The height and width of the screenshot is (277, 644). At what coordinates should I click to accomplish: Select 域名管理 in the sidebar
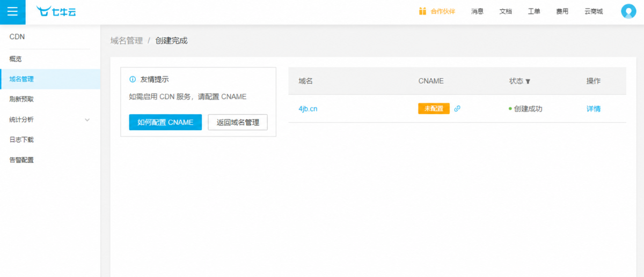50,79
